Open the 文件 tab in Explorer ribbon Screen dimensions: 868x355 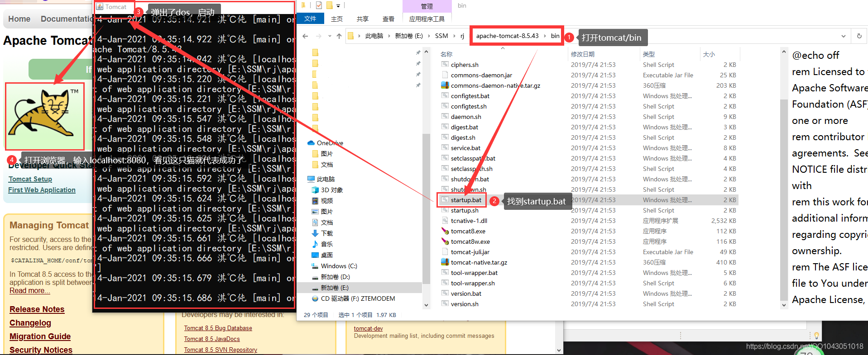(x=310, y=19)
